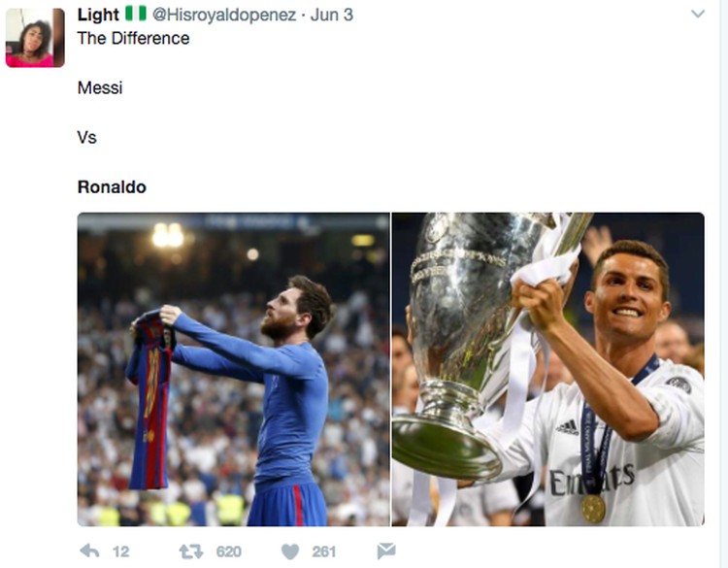Click the green-white flag emoji beside the name
Image resolution: width=728 pixels, height=568 pixels.
point(135,15)
